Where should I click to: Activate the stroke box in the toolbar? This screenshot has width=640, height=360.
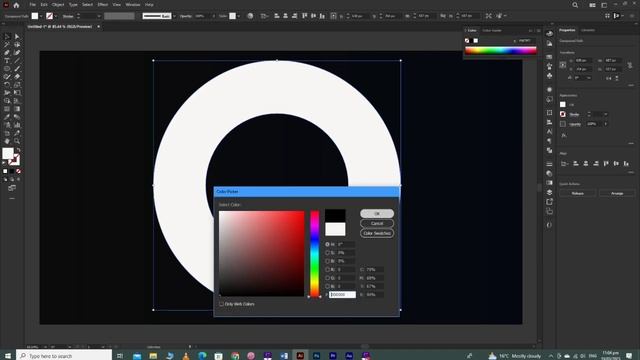14,160
